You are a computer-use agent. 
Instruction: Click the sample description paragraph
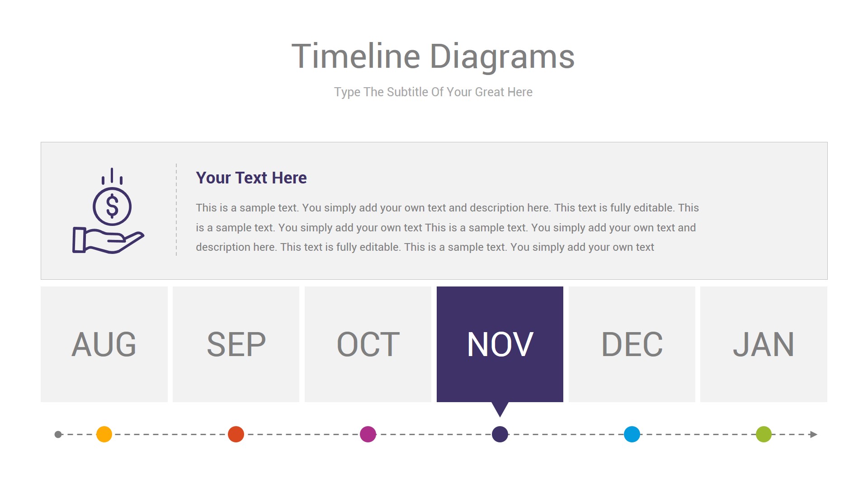click(x=448, y=227)
